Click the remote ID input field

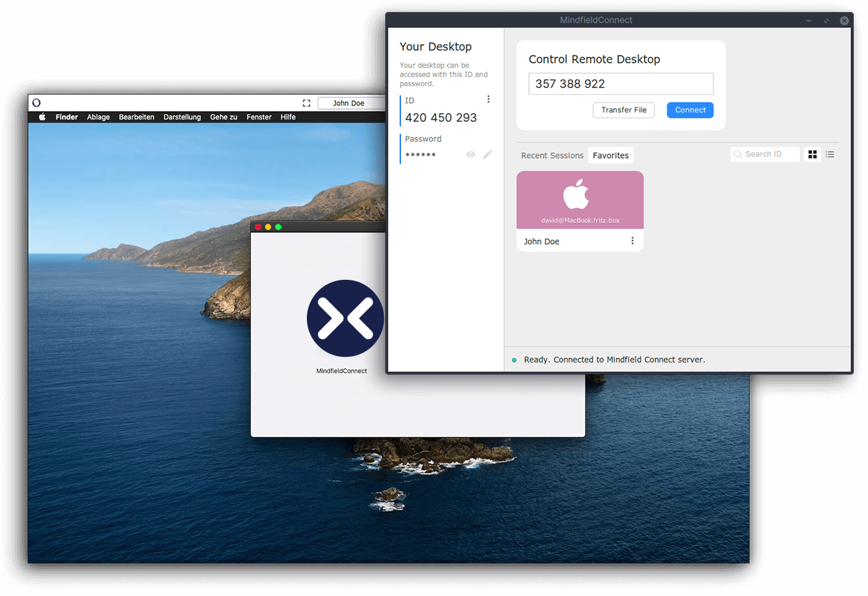pos(620,84)
